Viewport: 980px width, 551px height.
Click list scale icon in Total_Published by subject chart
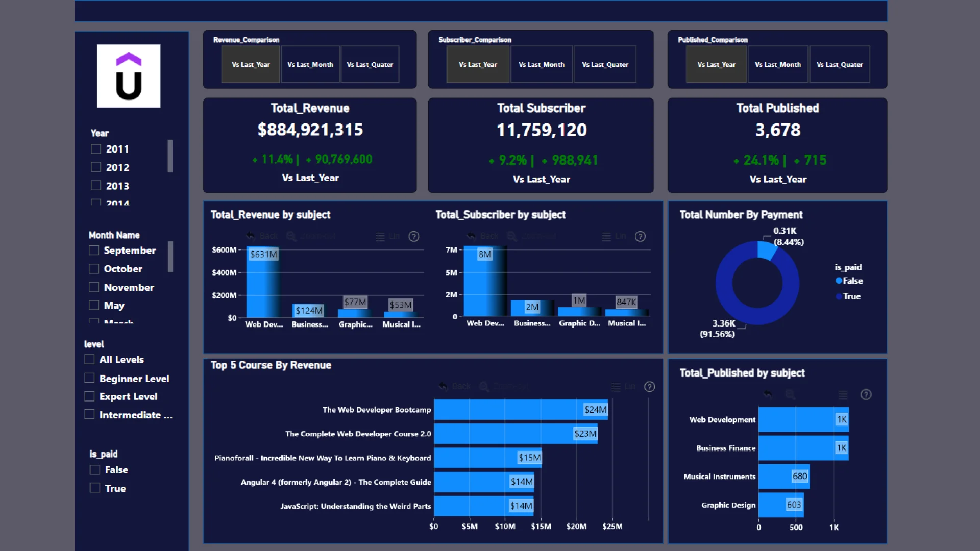(x=843, y=394)
